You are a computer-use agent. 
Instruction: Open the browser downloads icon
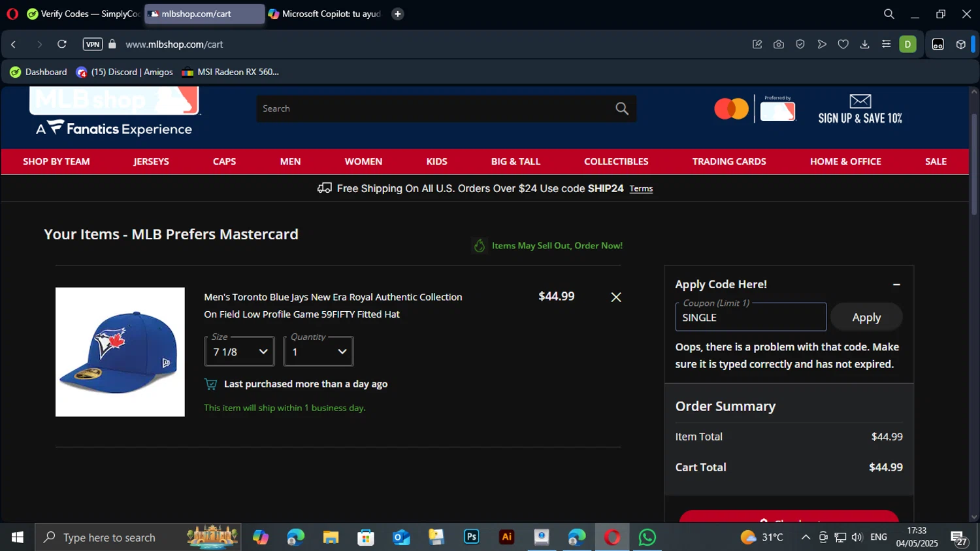point(865,44)
